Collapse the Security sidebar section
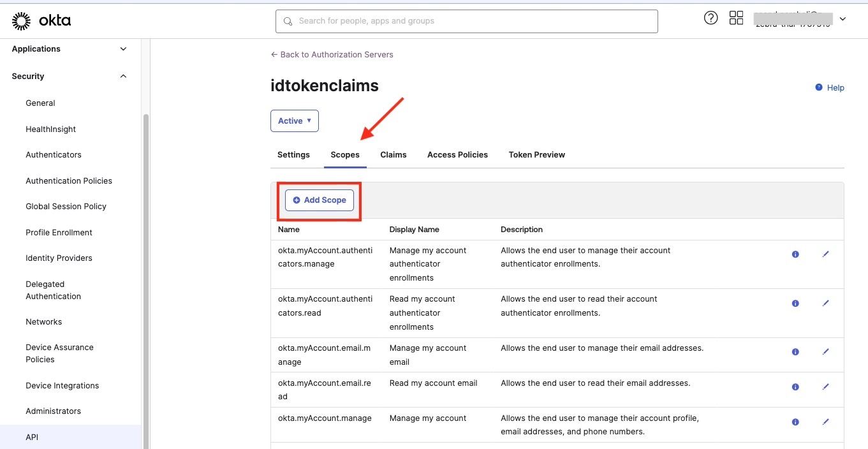Image resolution: width=868 pixels, height=449 pixels. (123, 77)
